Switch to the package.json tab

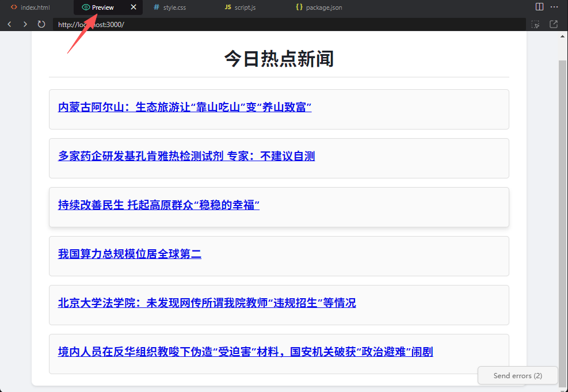coord(319,7)
